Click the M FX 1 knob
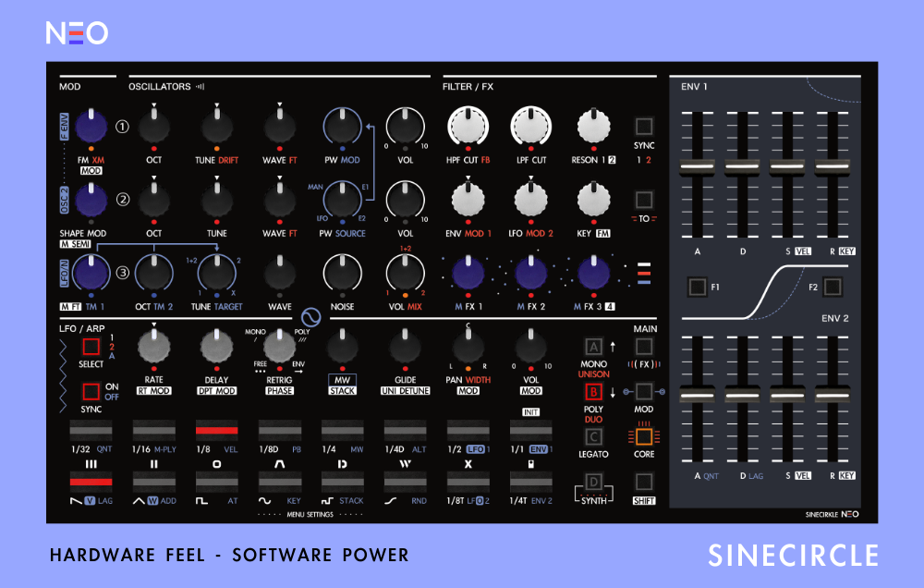 coord(468,273)
